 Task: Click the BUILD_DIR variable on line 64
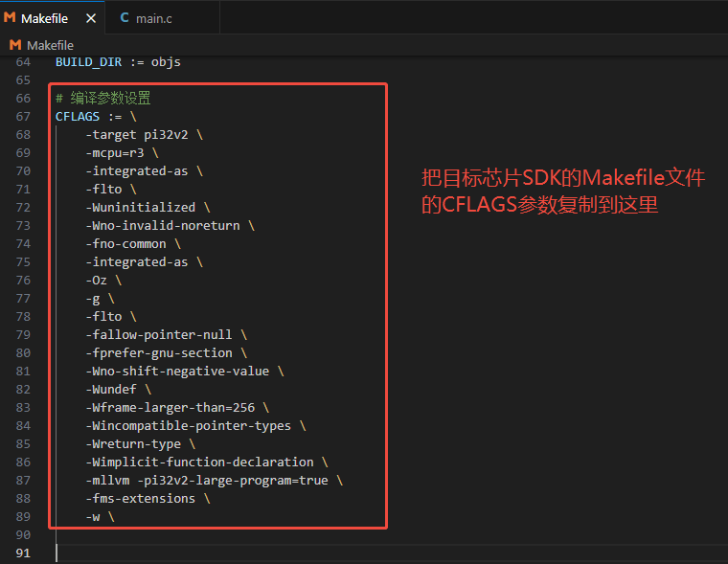click(x=89, y=62)
